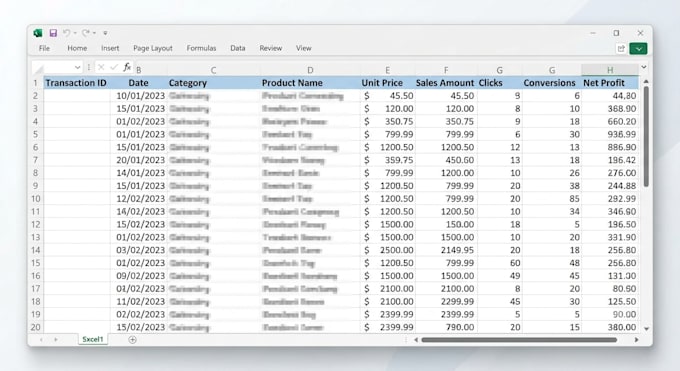This screenshot has width=680, height=371.
Task: Open Customize Quick Access Toolbar dropdown
Action: point(105,33)
